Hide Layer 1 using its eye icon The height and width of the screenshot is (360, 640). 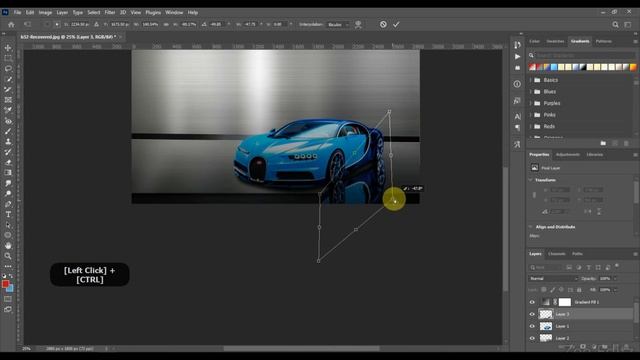point(532,326)
